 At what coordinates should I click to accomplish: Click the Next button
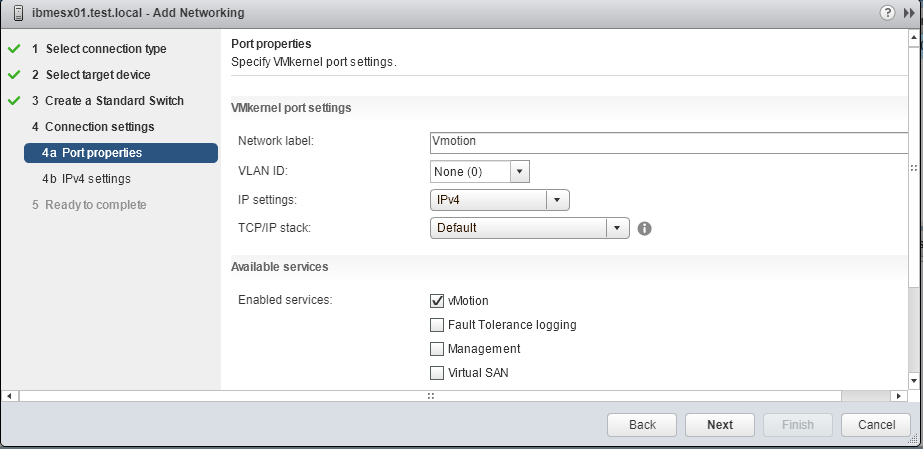(720, 425)
